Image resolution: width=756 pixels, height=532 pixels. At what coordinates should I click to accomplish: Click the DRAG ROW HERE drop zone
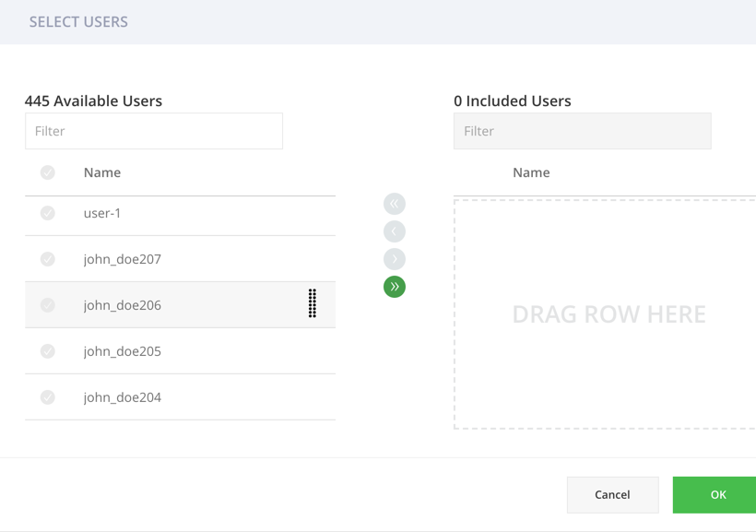(608, 313)
